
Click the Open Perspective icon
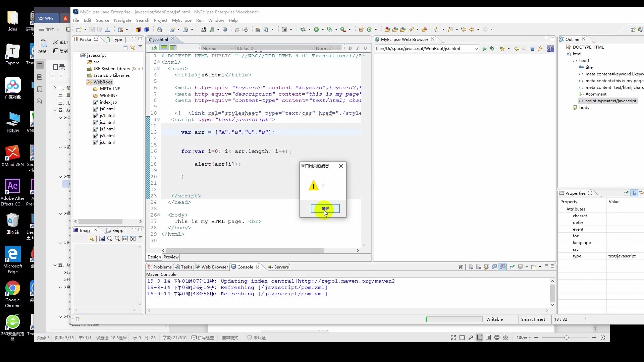tap(633, 29)
